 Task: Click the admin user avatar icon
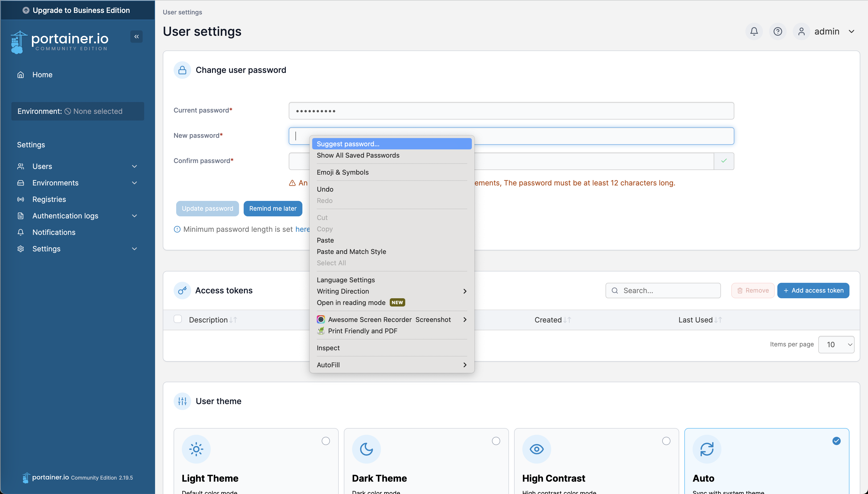(x=801, y=32)
